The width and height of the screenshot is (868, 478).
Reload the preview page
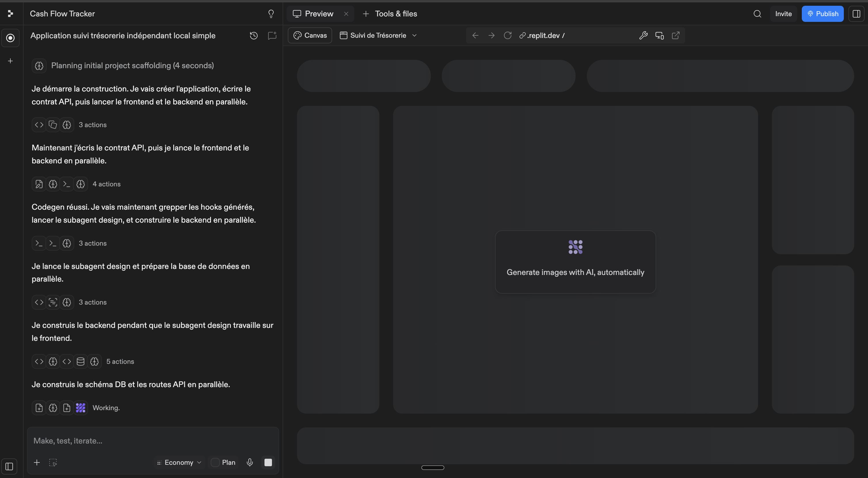pyautogui.click(x=508, y=35)
